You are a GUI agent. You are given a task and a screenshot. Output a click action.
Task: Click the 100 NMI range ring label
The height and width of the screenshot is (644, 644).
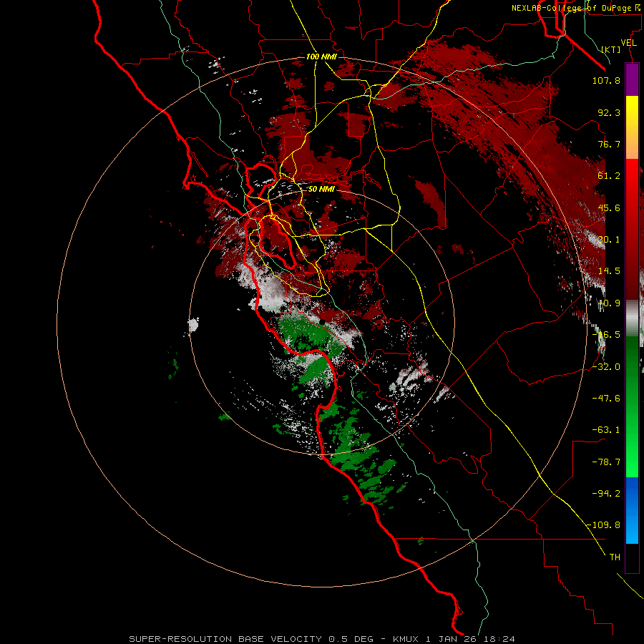pos(321,57)
